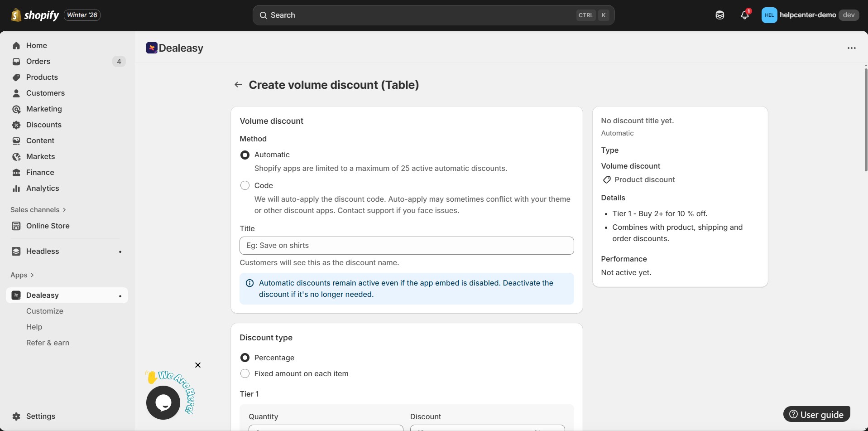Viewport: 868px width, 431px height.
Task: Click the Shopify logo
Action: [x=35, y=15]
